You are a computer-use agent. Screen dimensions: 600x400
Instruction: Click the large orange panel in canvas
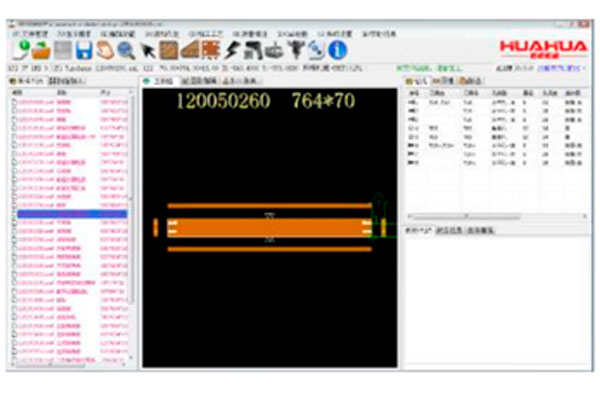(x=269, y=228)
